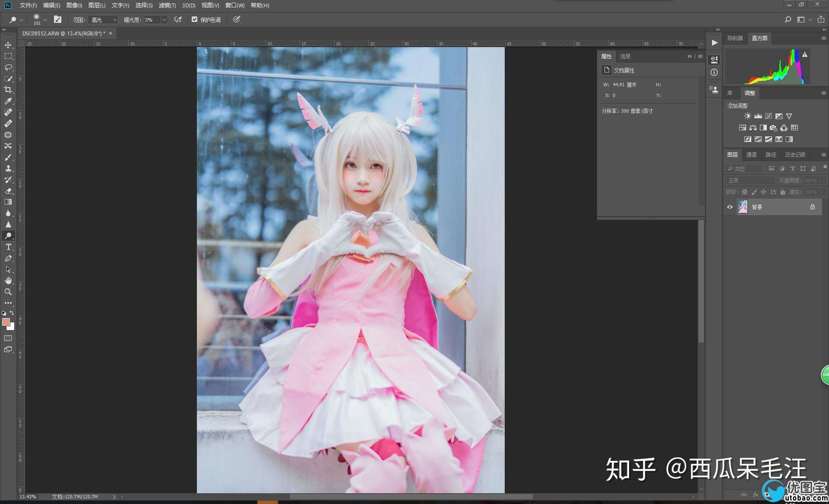
Task: Open the 滤镜(T) menu
Action: (167, 5)
